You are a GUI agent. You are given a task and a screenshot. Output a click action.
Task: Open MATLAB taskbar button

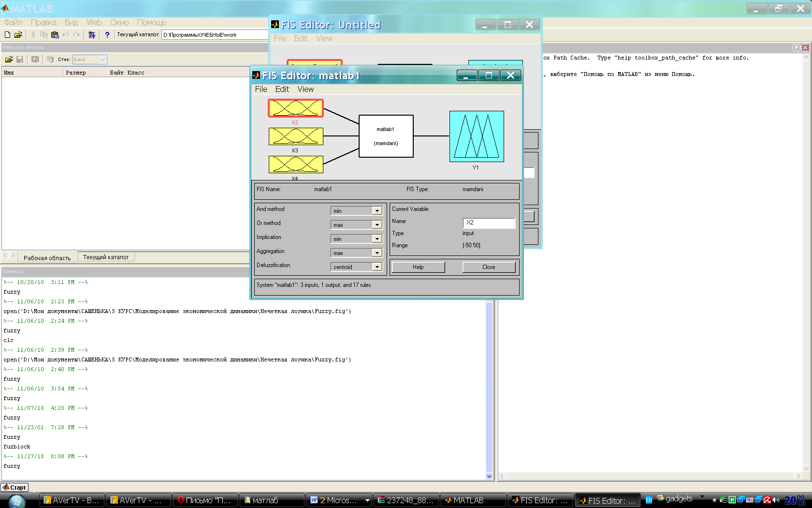coord(474,500)
